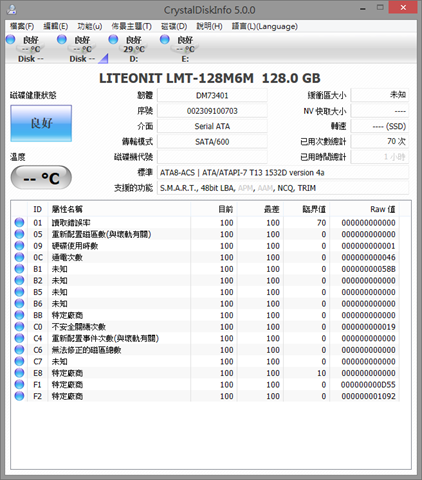Click the blue 良好 health status button
Viewport: 422px width, 480px height.
[41, 123]
